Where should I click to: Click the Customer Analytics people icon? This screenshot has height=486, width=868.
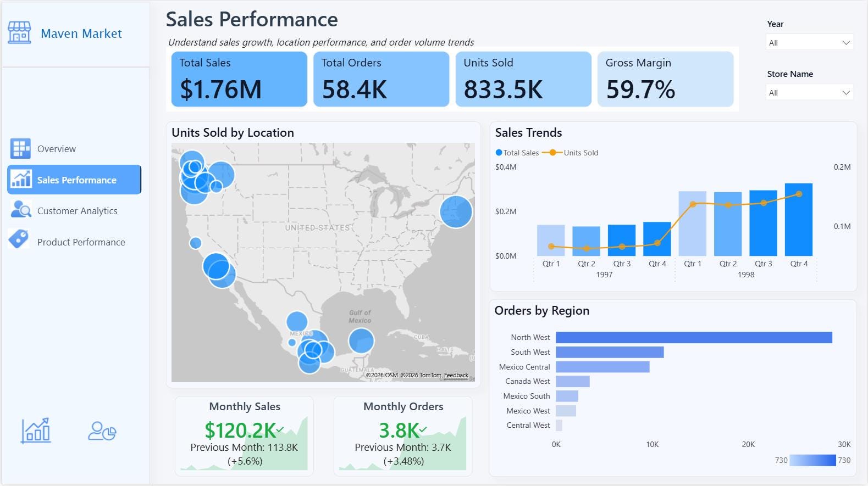[21, 210]
